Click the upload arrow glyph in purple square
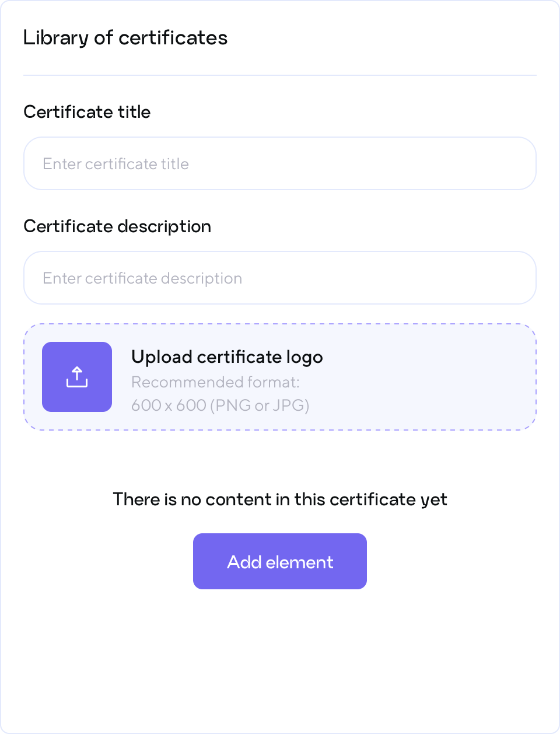This screenshot has width=560, height=734. [x=76, y=377]
